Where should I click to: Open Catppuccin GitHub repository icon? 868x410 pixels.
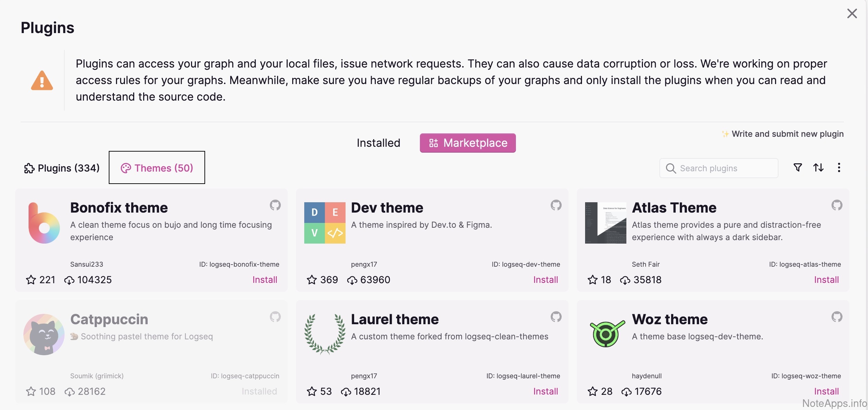275,317
